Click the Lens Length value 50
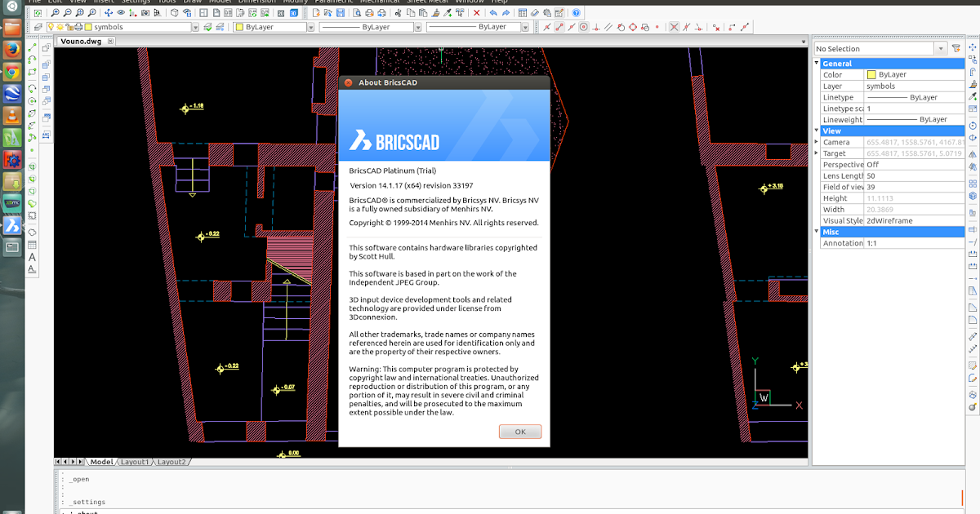This screenshot has height=514, width=980. point(871,175)
